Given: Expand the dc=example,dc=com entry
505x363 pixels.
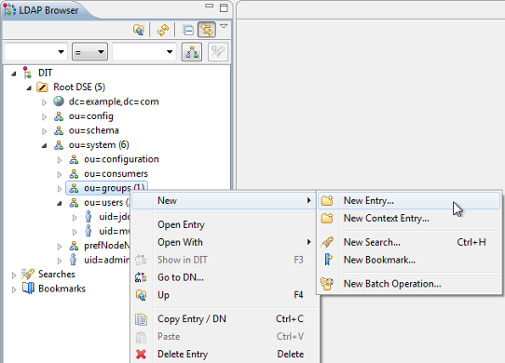Looking at the screenshot, I should pyautogui.click(x=44, y=102).
